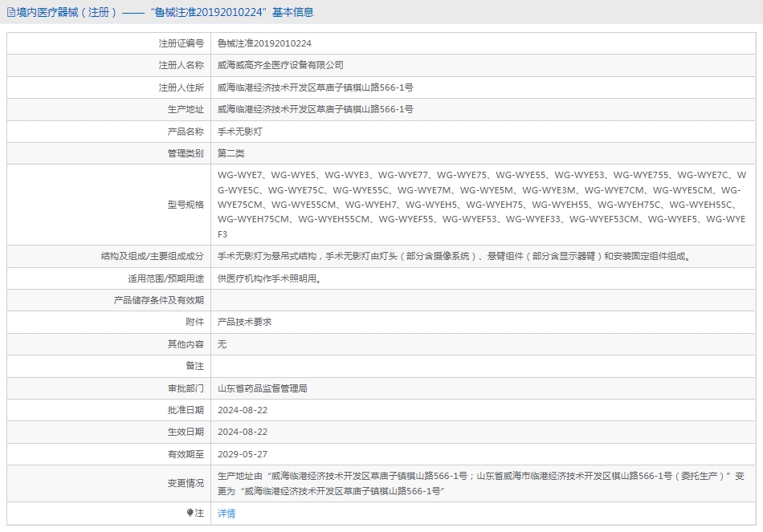Image resolution: width=763 pixels, height=532 pixels.
Task: Click the 生产地址 label
Action: pyautogui.click(x=186, y=109)
